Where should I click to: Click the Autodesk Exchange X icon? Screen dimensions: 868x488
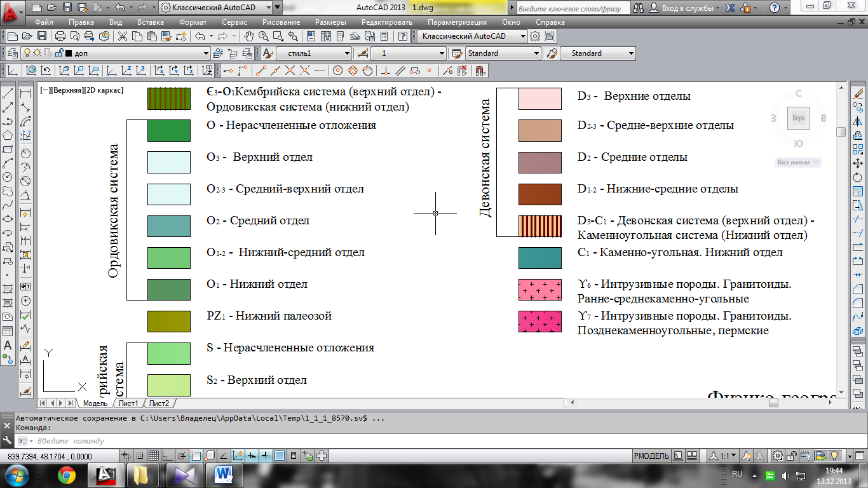(x=729, y=8)
